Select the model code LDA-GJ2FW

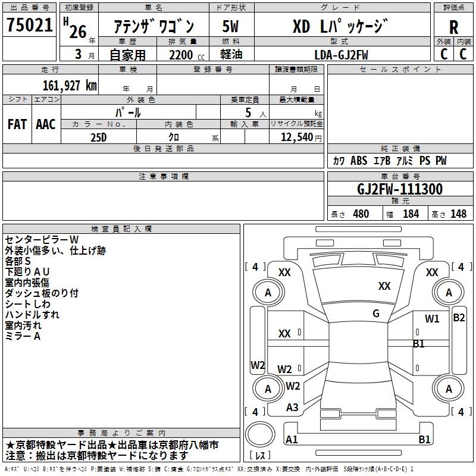click(x=341, y=54)
